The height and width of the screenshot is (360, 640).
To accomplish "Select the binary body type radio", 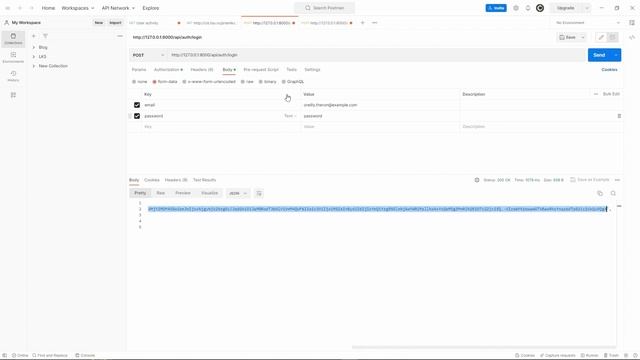I will tap(260, 82).
